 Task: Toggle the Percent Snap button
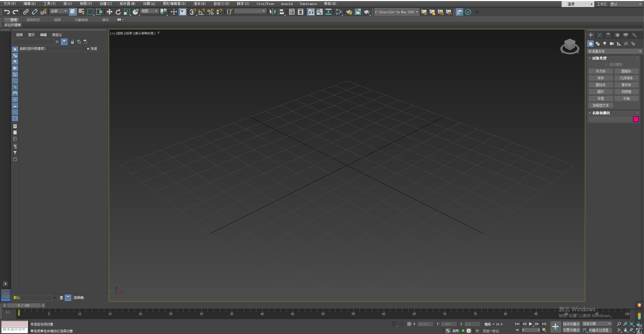(x=210, y=12)
